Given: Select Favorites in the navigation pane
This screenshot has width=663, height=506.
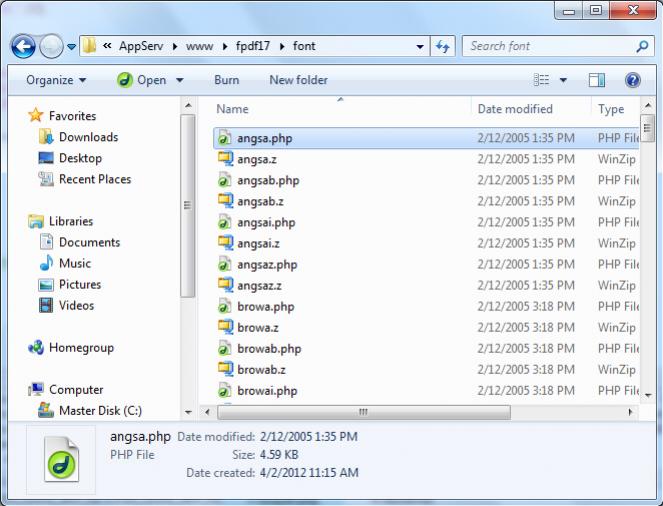Looking at the screenshot, I should click(x=72, y=116).
